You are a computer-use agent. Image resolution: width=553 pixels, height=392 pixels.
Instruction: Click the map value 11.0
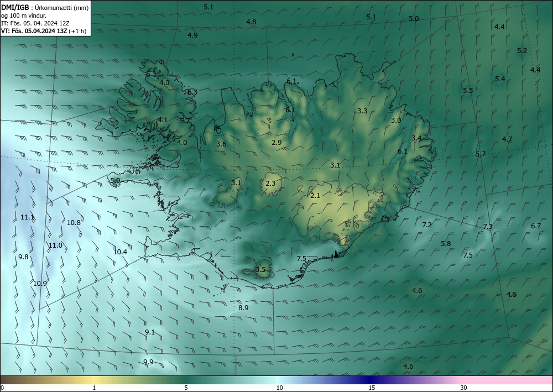[x=55, y=245]
